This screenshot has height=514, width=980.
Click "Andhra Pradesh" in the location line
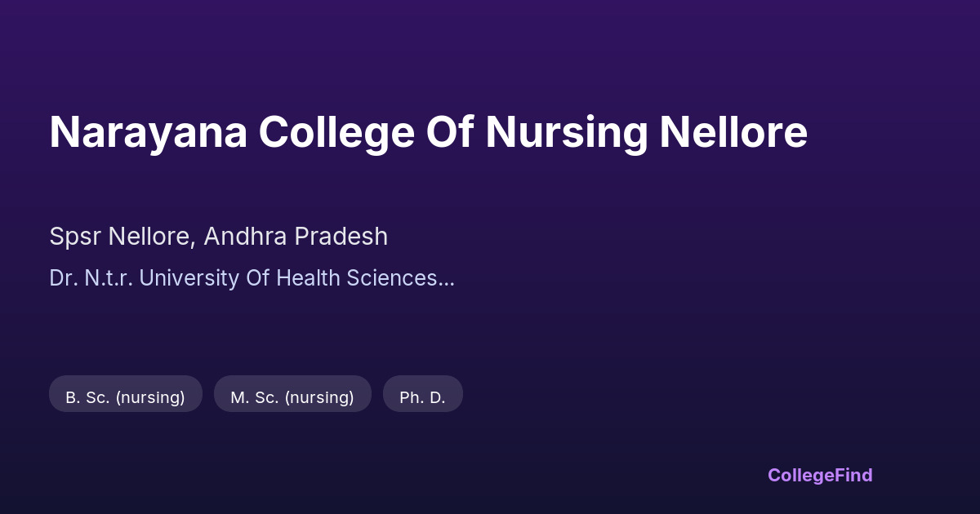click(296, 237)
